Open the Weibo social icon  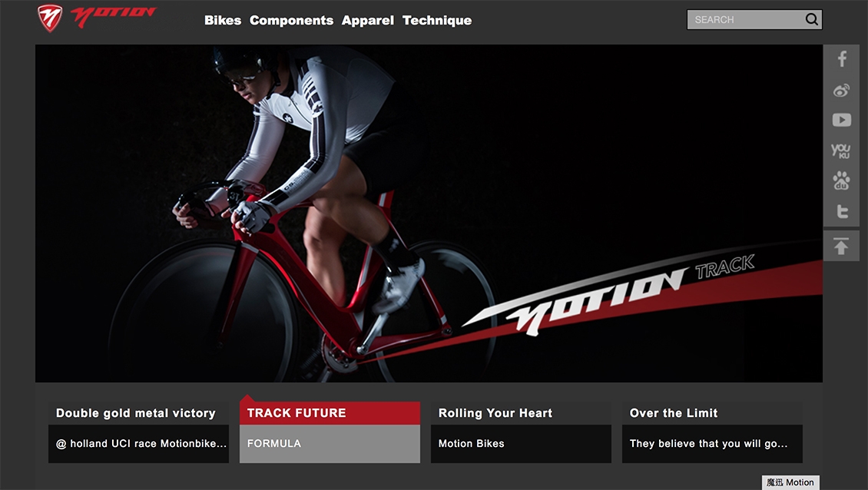point(841,91)
